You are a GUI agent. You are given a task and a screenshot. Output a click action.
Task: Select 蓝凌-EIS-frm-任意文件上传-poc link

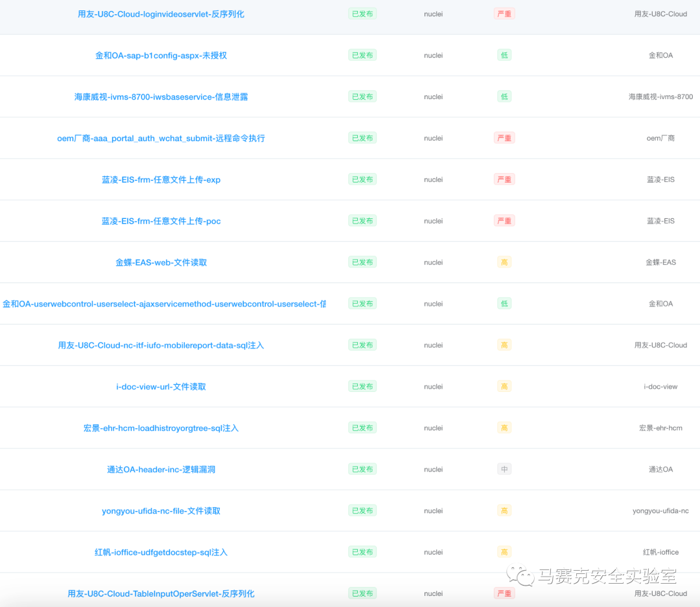pyautogui.click(x=161, y=221)
